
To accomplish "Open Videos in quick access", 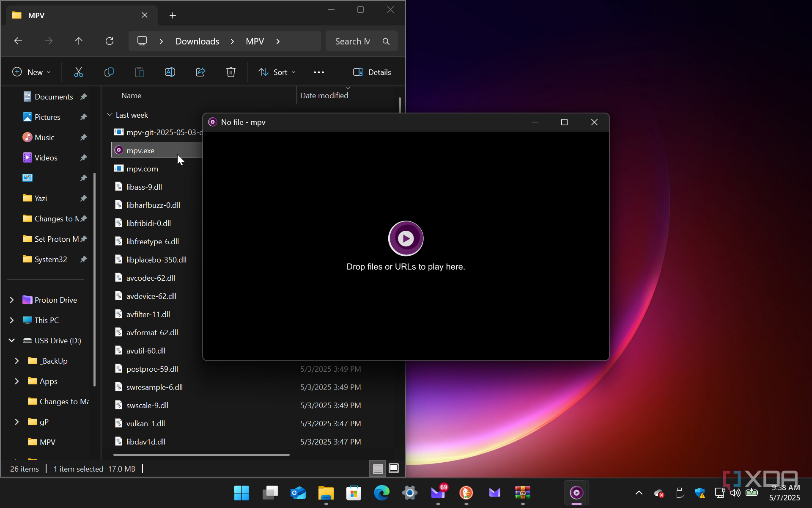I will pyautogui.click(x=46, y=158).
